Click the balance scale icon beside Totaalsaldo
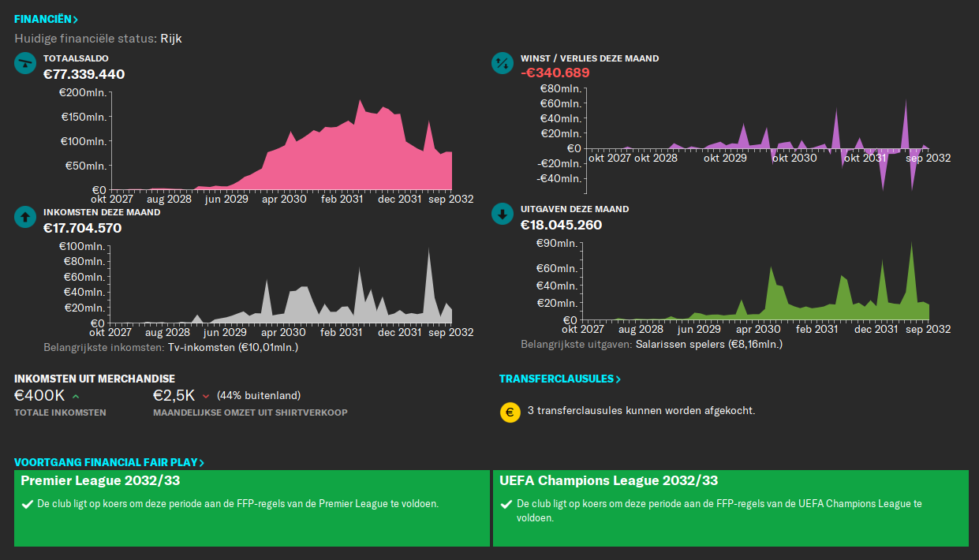Image resolution: width=979 pixels, height=560 pixels. click(25, 63)
